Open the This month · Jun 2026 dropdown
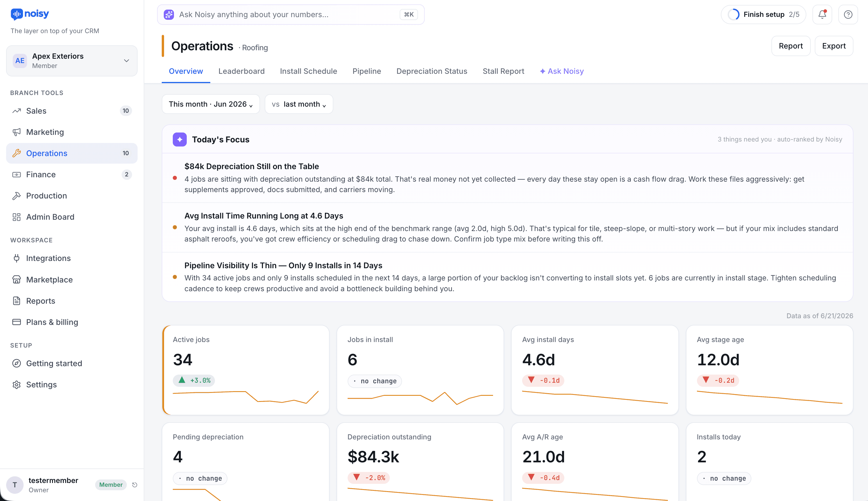 (211, 104)
